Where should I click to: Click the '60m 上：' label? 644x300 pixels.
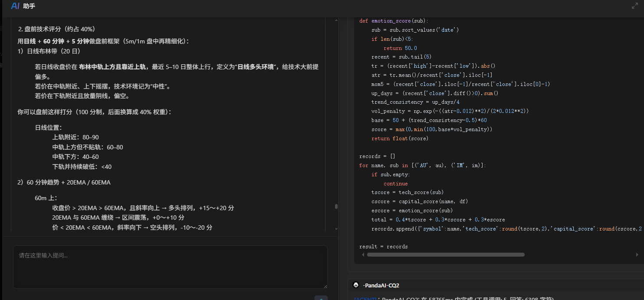click(x=46, y=198)
